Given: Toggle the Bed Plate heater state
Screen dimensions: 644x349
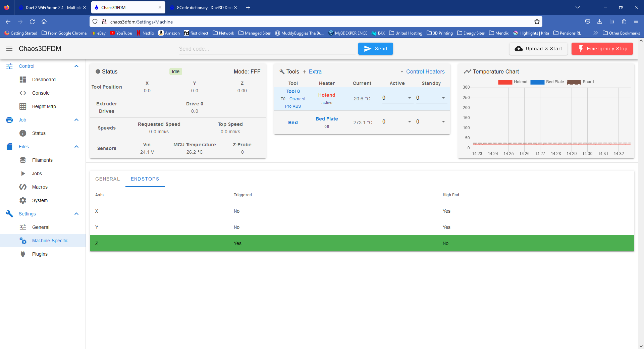Looking at the screenshot, I should (x=327, y=119).
